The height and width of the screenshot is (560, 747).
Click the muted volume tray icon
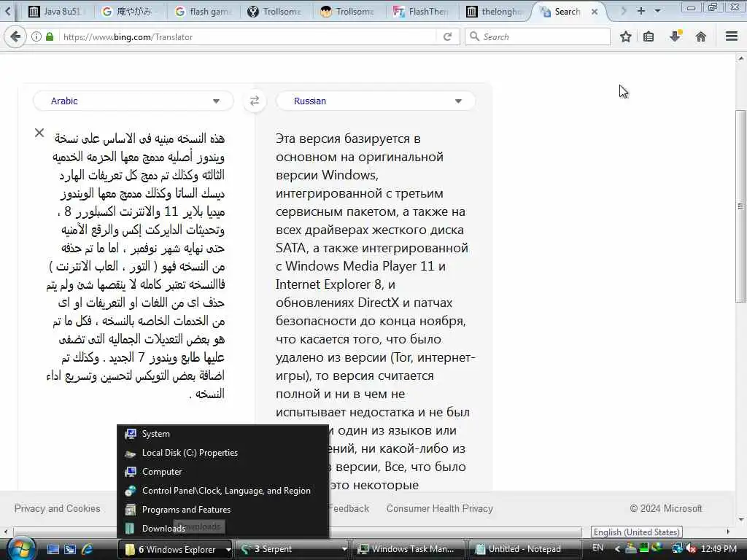click(691, 548)
